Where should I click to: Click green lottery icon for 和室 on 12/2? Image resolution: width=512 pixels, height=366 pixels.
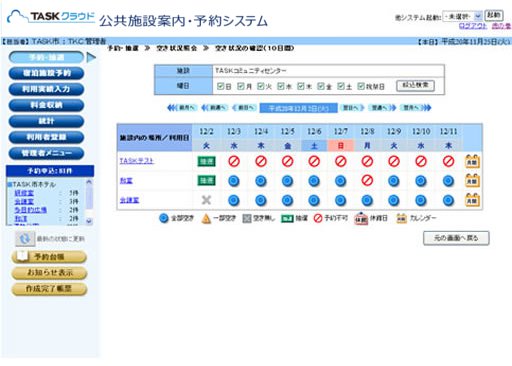[x=206, y=181]
